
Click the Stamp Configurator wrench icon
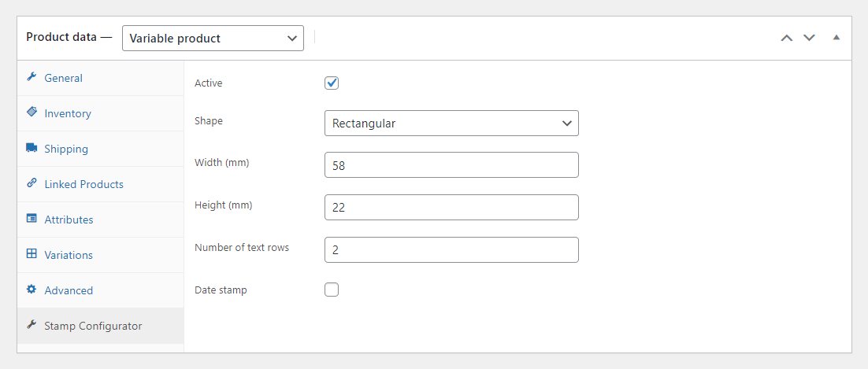pyautogui.click(x=32, y=325)
